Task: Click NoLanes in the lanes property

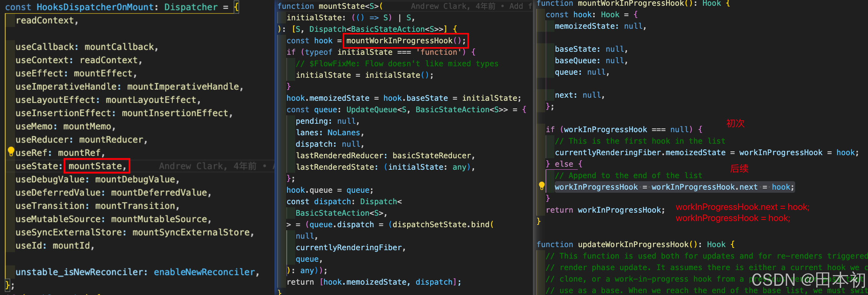Action: 344,133
